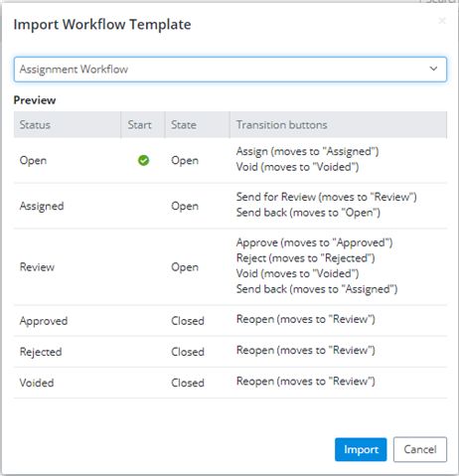Close the Import Workflow Template dialog
Screen dimensions: 459x476
[442, 21]
